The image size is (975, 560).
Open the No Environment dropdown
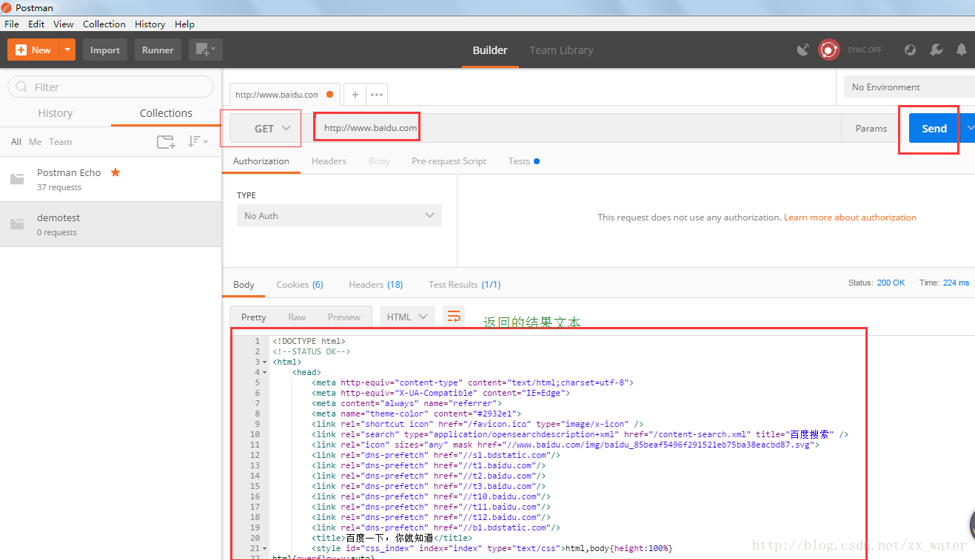click(909, 87)
